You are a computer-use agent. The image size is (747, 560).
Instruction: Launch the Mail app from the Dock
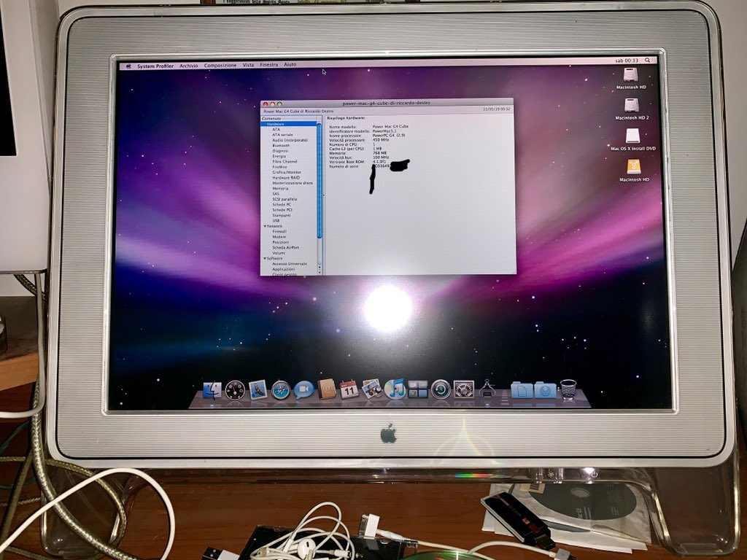click(x=258, y=389)
